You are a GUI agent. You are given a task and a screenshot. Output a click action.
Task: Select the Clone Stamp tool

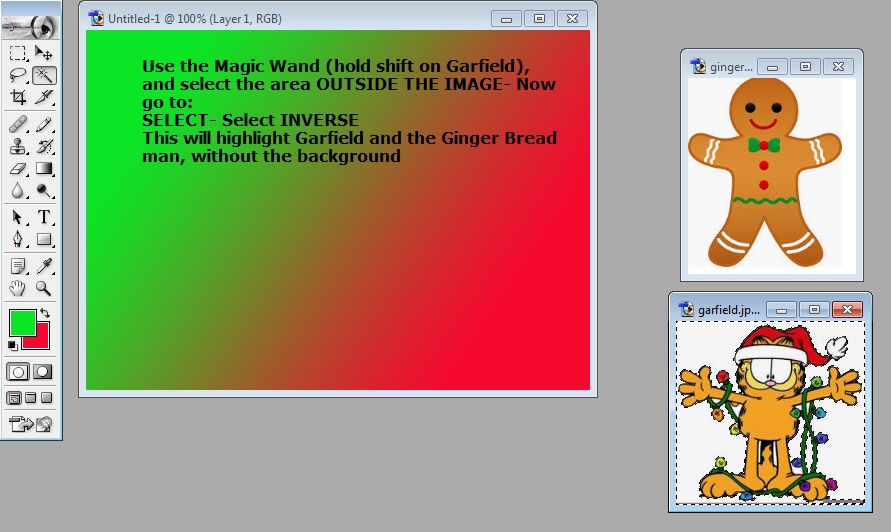point(18,146)
